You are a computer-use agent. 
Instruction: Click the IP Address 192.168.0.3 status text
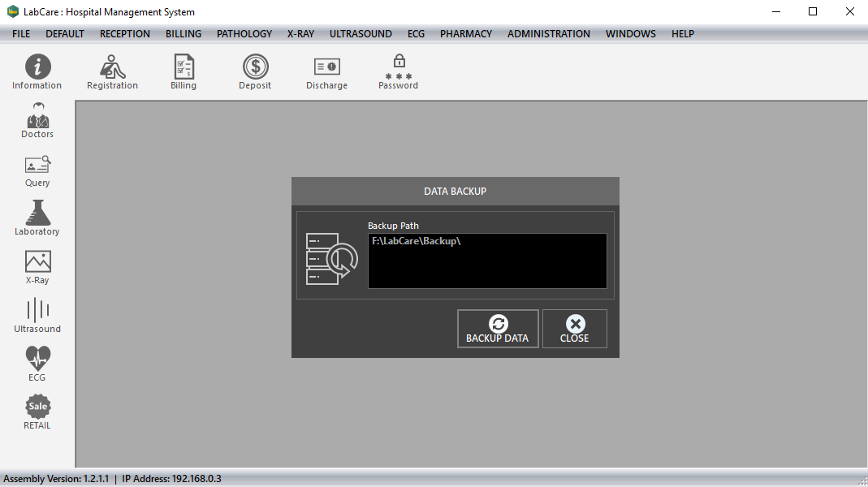[x=171, y=479]
